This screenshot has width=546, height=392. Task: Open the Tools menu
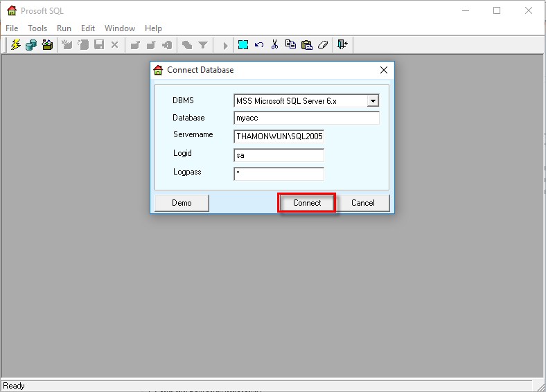click(x=37, y=28)
